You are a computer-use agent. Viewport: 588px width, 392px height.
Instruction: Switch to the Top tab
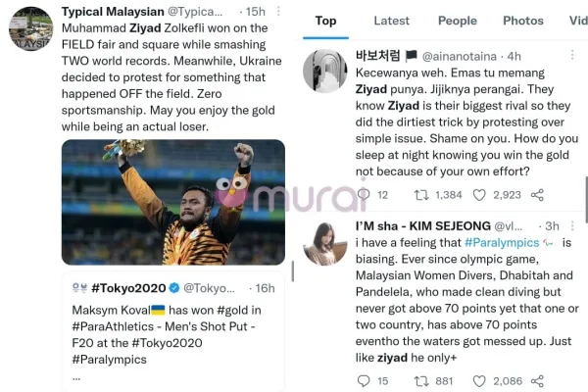tap(325, 21)
